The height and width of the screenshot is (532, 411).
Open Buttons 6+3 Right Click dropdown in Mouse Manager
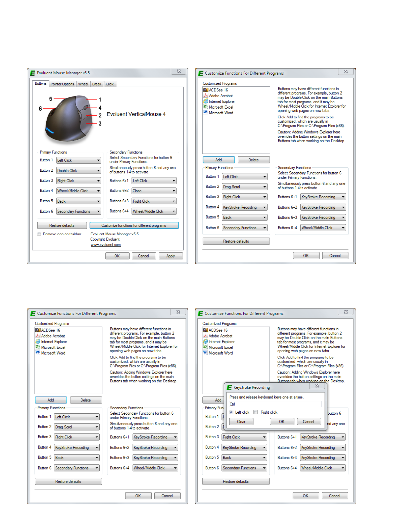tap(154, 201)
